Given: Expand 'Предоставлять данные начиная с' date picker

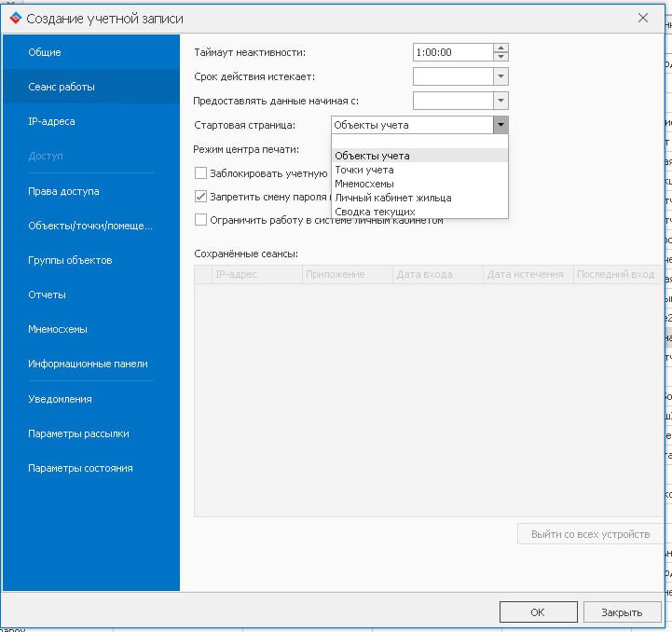Looking at the screenshot, I should [x=501, y=101].
